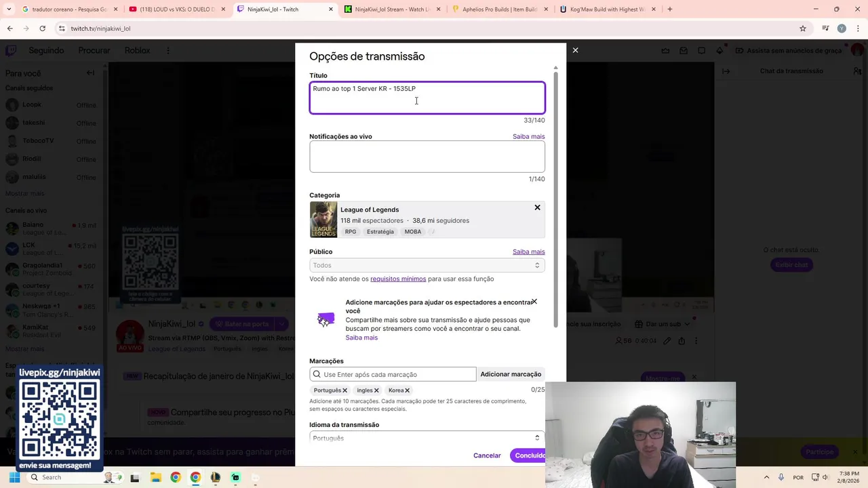Image resolution: width=868 pixels, height=488 pixels.
Task: Click the Dar um sub button
Action: [661, 324]
